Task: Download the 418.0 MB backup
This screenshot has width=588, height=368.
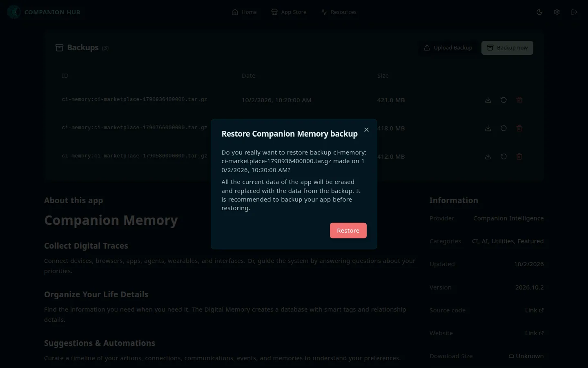Action: click(488, 128)
